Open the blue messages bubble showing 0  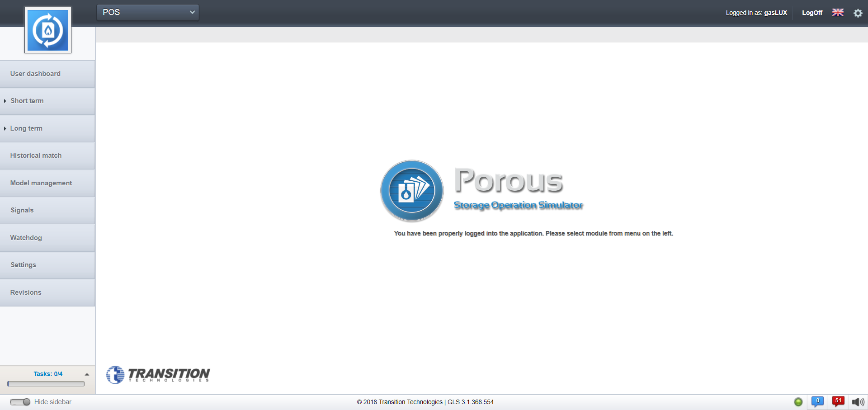pos(817,401)
